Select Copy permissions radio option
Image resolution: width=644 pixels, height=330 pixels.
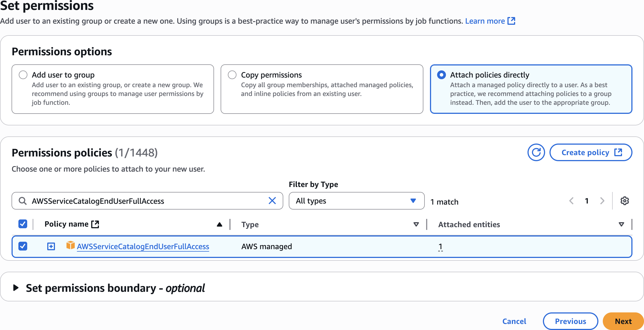(x=232, y=75)
